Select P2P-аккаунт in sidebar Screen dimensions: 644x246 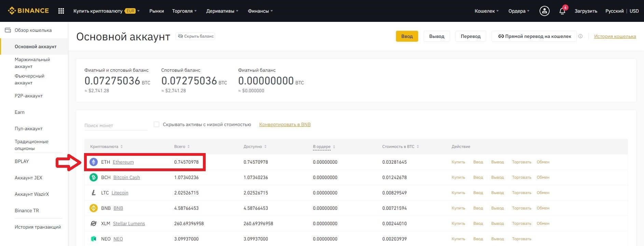click(29, 96)
